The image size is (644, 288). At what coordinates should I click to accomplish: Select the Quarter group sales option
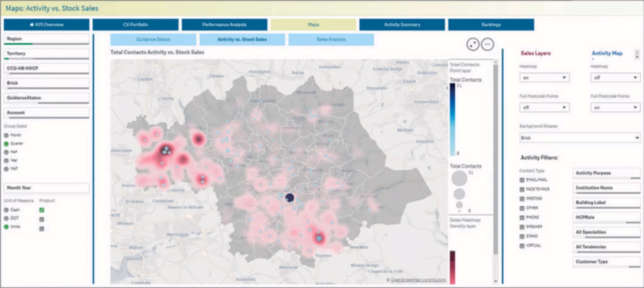click(6, 143)
